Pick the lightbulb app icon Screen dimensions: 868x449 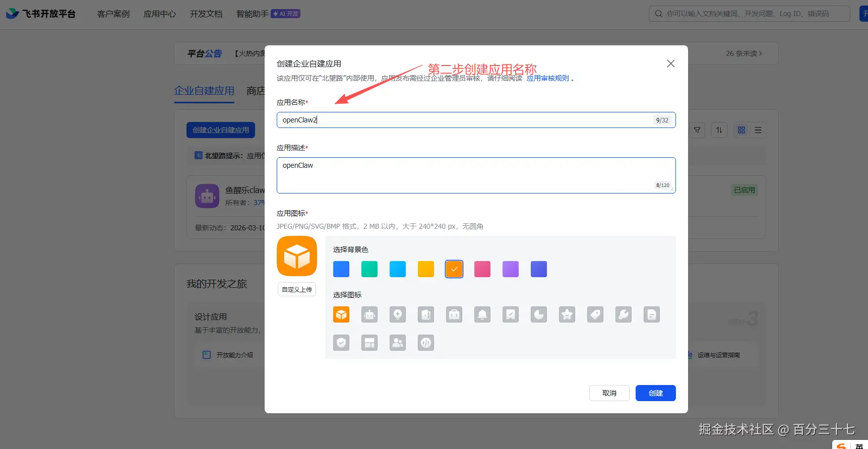click(398, 314)
